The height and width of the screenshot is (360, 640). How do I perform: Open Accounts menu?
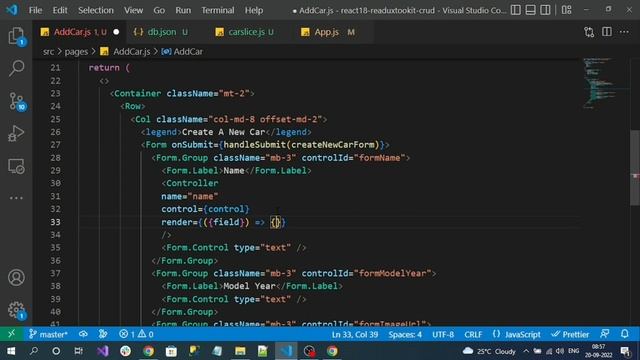tap(16, 278)
